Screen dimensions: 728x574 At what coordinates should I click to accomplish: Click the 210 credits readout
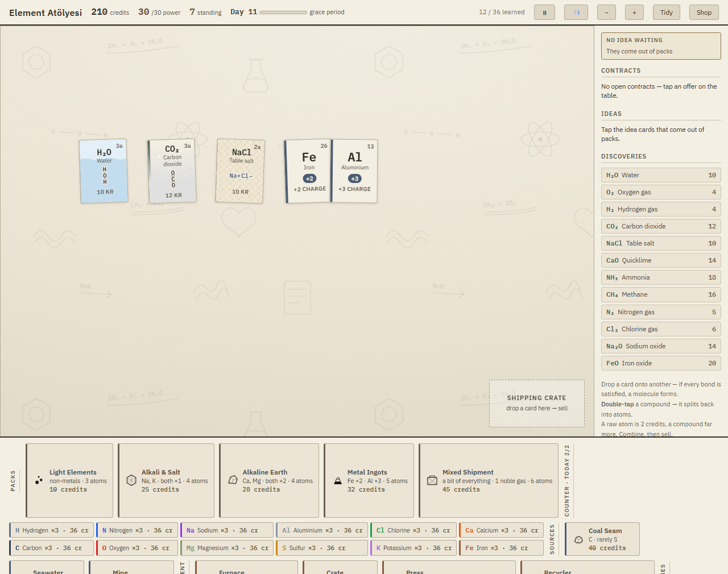[110, 12]
